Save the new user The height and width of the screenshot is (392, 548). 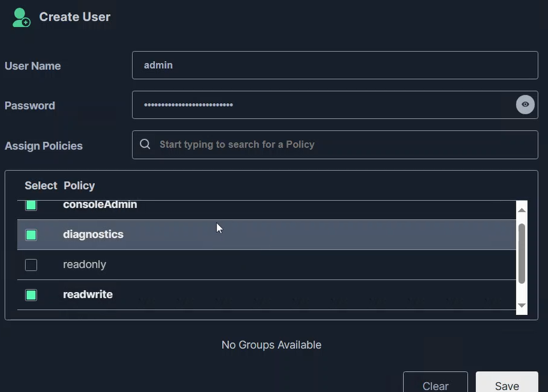pos(507,385)
